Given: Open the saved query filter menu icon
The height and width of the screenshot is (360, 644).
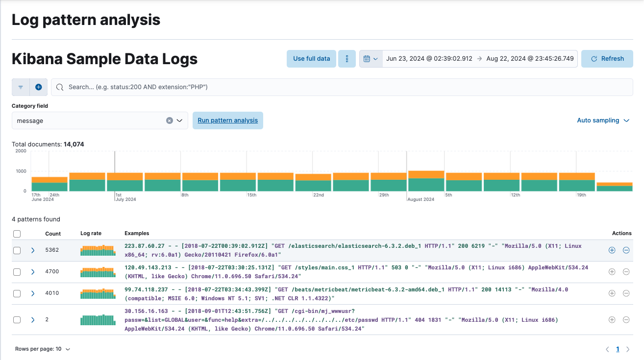Looking at the screenshot, I should (x=21, y=87).
